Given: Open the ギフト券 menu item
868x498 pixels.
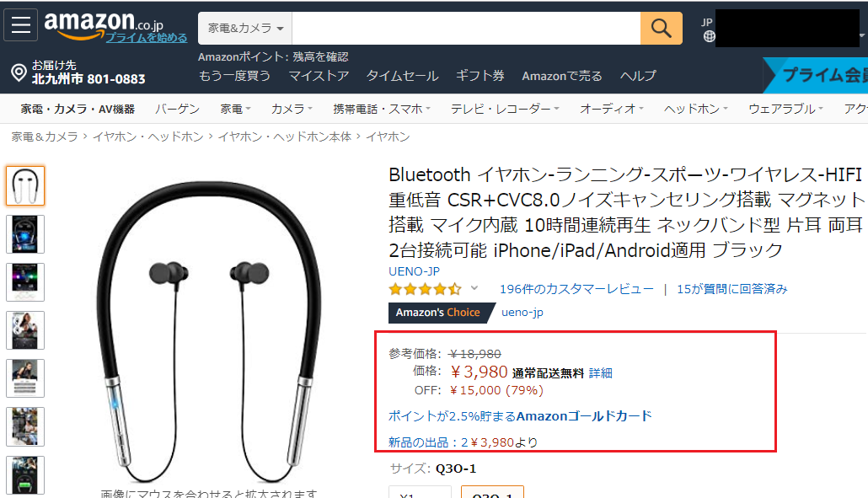Looking at the screenshot, I should [480, 76].
